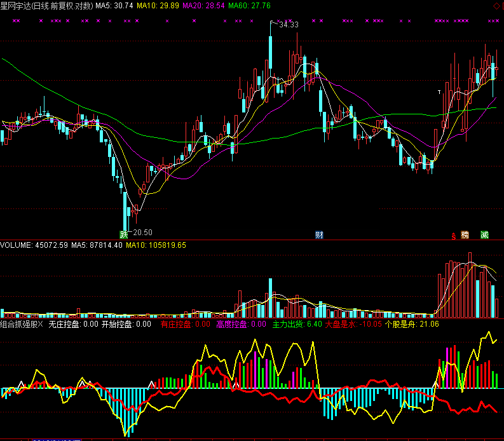Click the 20.50 low price label
The image size is (504, 441).
tap(142, 233)
